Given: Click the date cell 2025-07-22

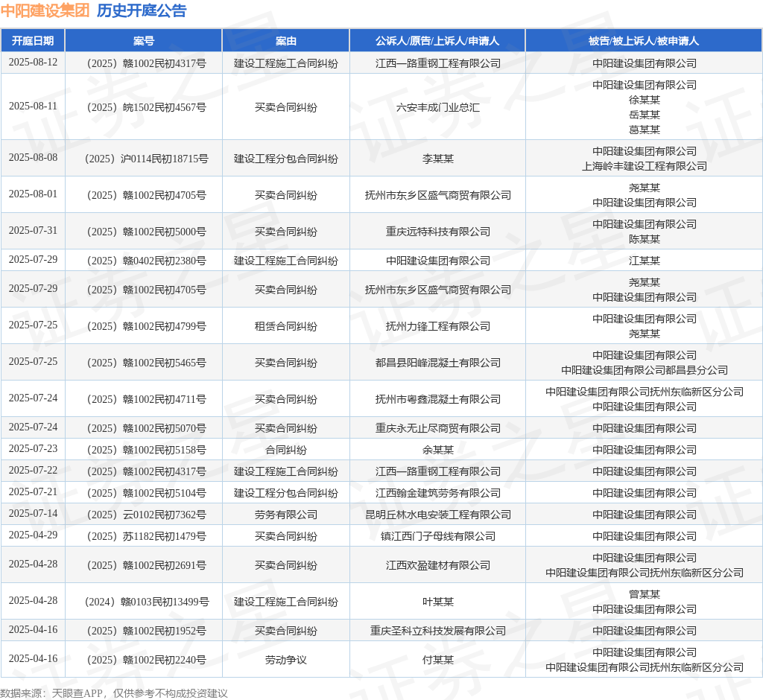Looking at the screenshot, I should [x=33, y=471].
